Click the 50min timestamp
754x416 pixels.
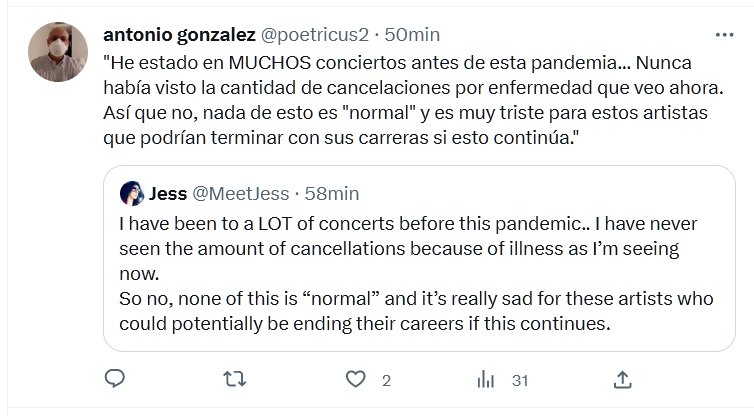tap(412, 35)
